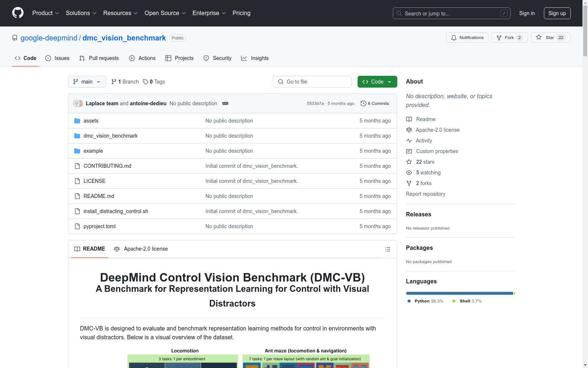Open the antoine-dedieu author link
This screenshot has height=368, width=588.
[148, 103]
